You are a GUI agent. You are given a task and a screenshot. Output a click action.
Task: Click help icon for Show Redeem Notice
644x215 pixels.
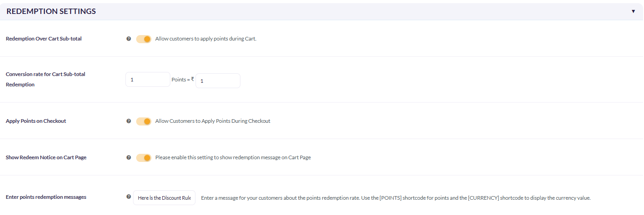(129, 157)
